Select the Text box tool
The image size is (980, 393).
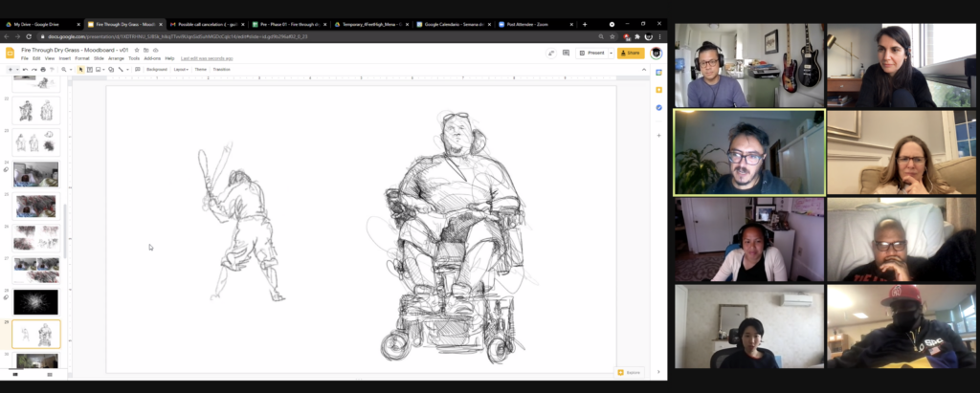[90, 70]
